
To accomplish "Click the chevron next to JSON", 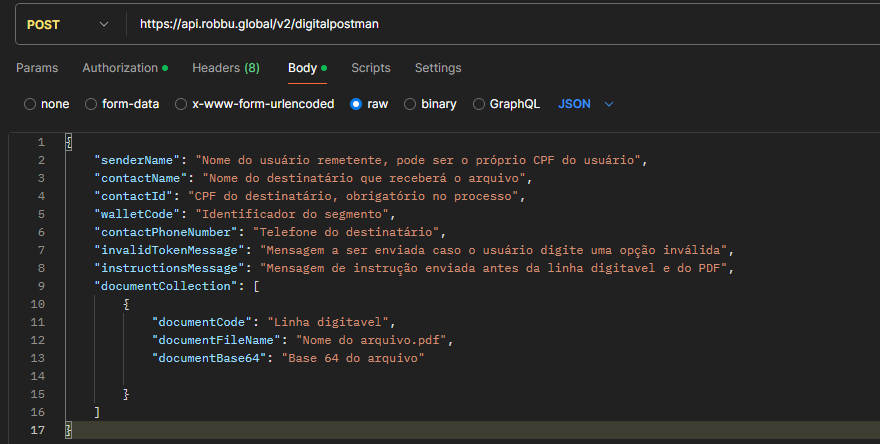I will pyautogui.click(x=609, y=104).
